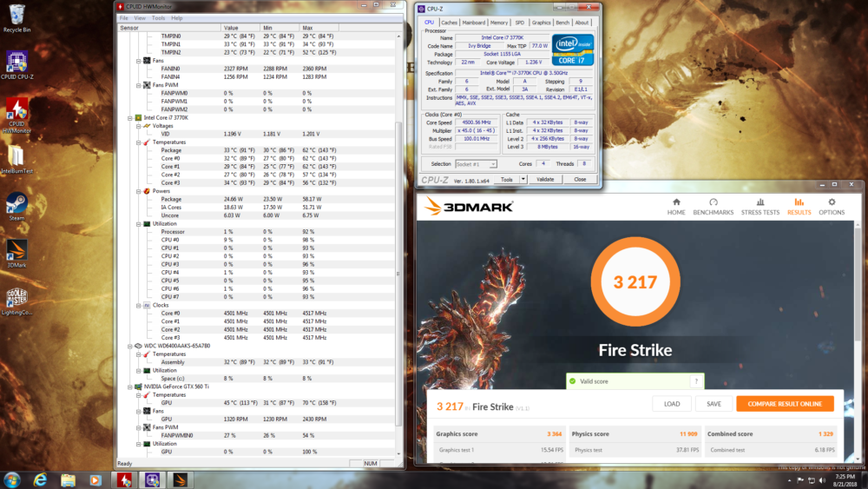Image resolution: width=868 pixels, height=489 pixels.
Task: Click COMPARE RESULT ONLINE button
Action: tap(785, 404)
